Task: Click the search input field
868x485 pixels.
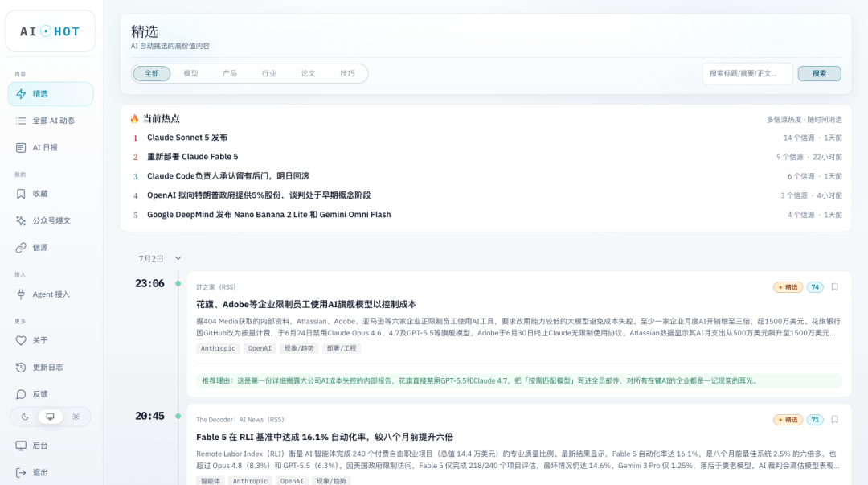Action: click(747, 74)
